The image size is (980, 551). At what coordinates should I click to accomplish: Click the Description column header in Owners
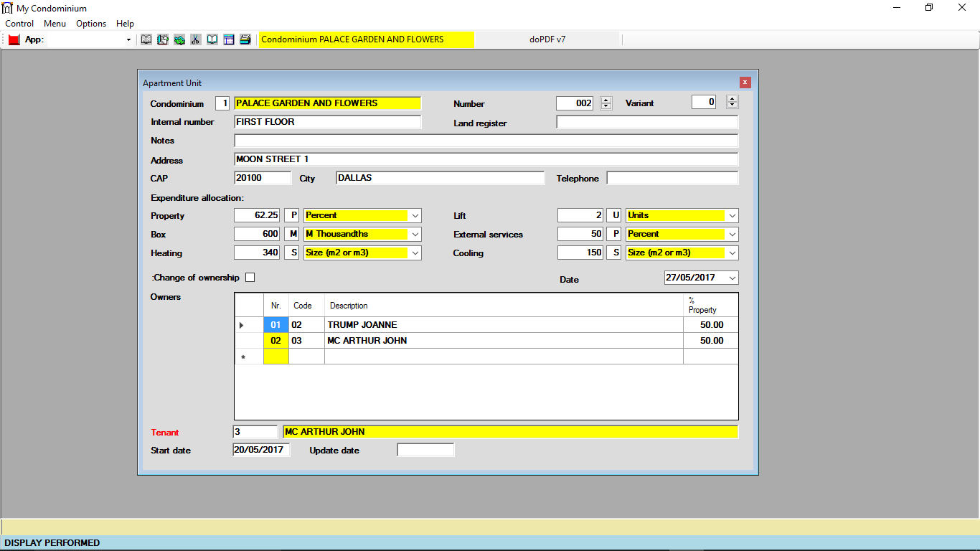504,306
